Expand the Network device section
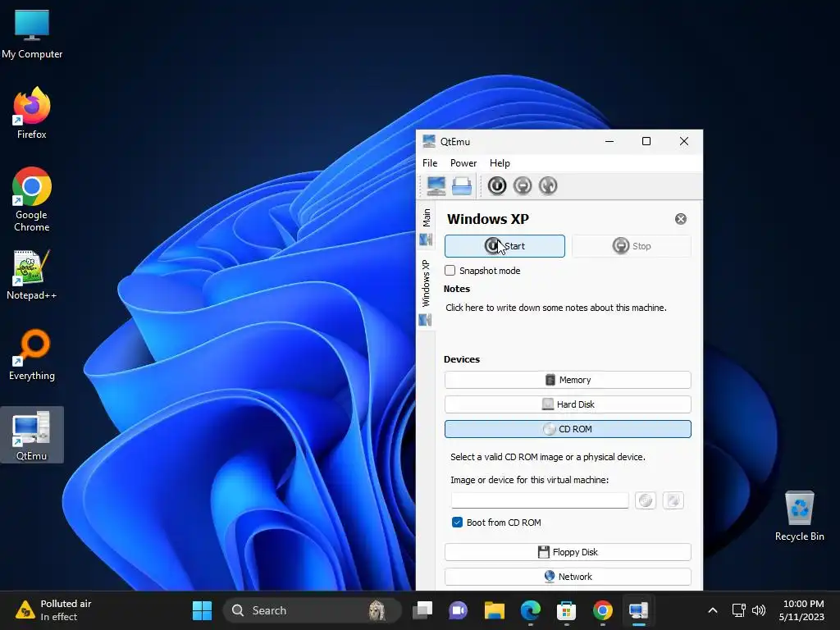 (x=568, y=577)
